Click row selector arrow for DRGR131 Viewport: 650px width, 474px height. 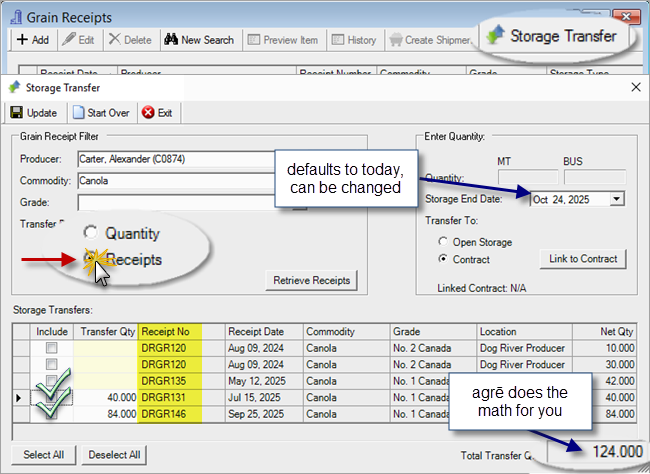(21, 397)
